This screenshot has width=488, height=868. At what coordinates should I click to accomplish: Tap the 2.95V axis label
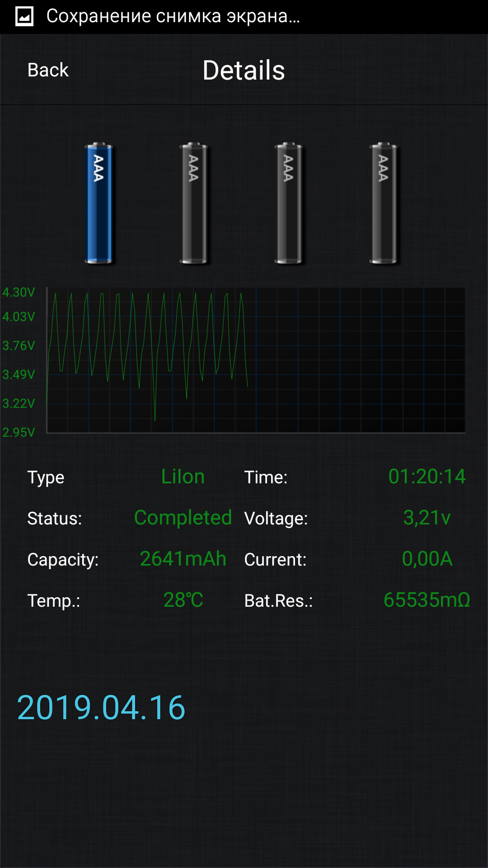pos(19,432)
